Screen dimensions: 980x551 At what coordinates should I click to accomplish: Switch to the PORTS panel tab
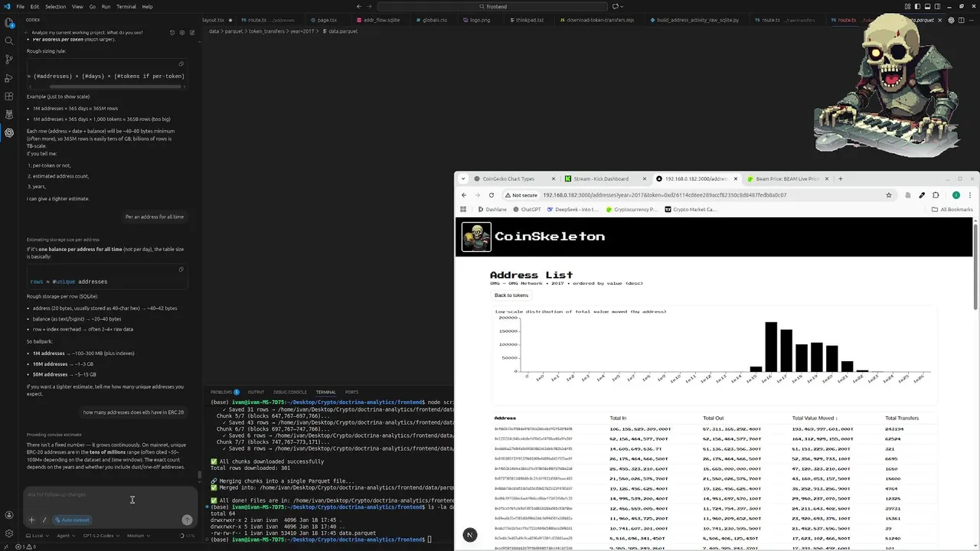point(351,393)
